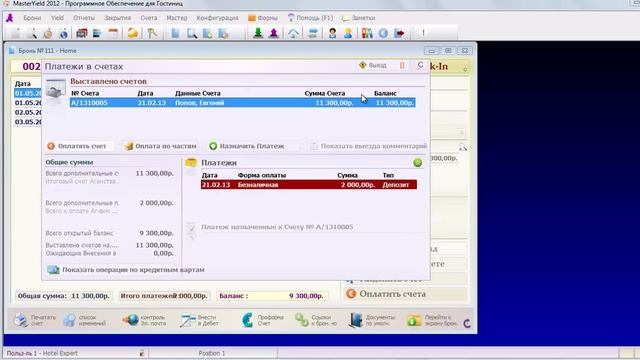The image size is (640, 360).
Task: Click the Сумма Счета column header
Action: 324,93
